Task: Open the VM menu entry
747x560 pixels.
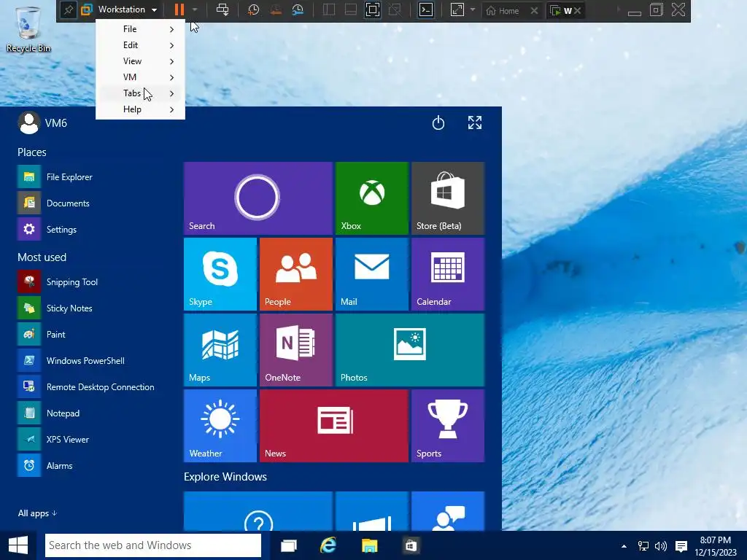Action: (x=140, y=77)
